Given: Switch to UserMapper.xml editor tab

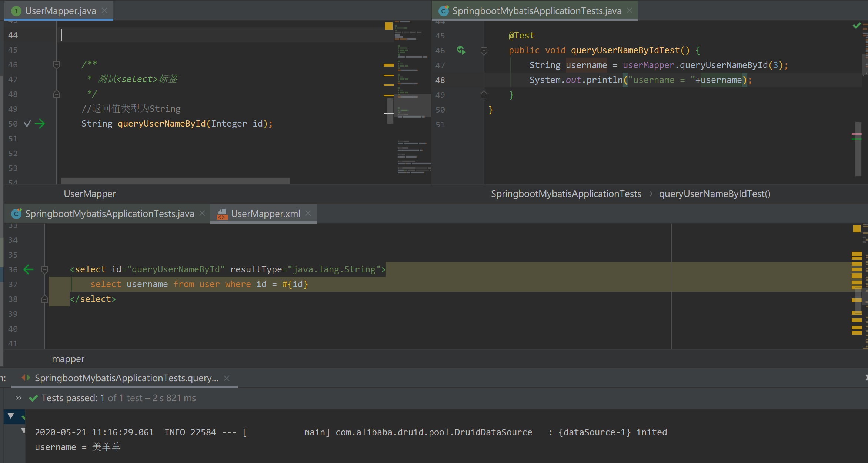Looking at the screenshot, I should click(265, 214).
